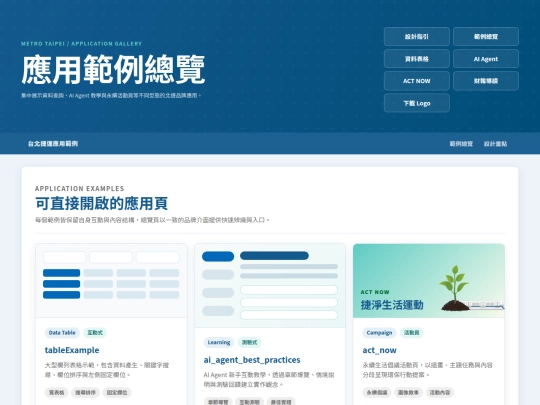Viewport: 540px width, 405px height.
Task: Click the Data Table tag
Action: coord(62,333)
